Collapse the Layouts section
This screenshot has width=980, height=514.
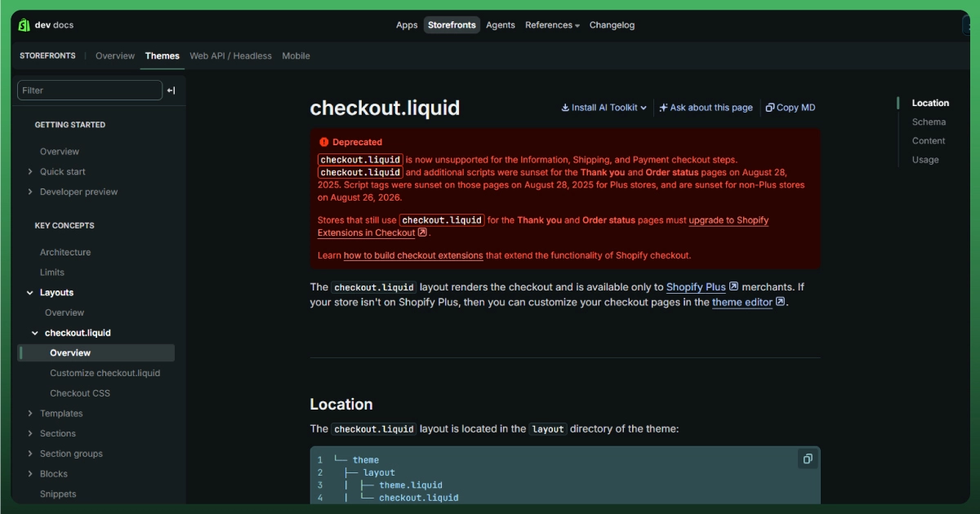[x=30, y=292]
